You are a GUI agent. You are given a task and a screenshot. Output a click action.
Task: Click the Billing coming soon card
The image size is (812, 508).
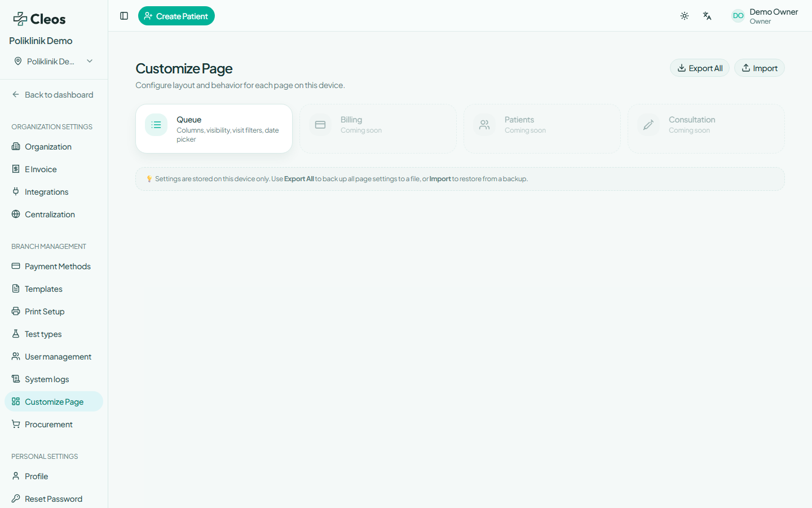click(378, 129)
